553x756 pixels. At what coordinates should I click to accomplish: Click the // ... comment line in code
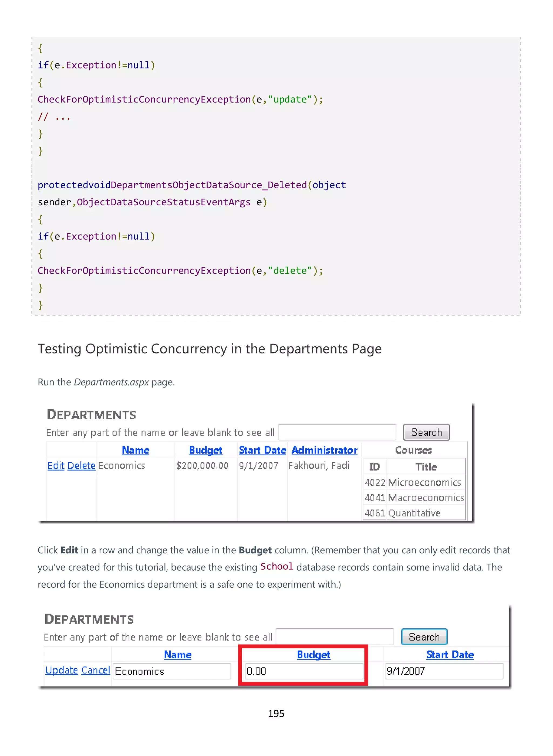click(x=54, y=117)
